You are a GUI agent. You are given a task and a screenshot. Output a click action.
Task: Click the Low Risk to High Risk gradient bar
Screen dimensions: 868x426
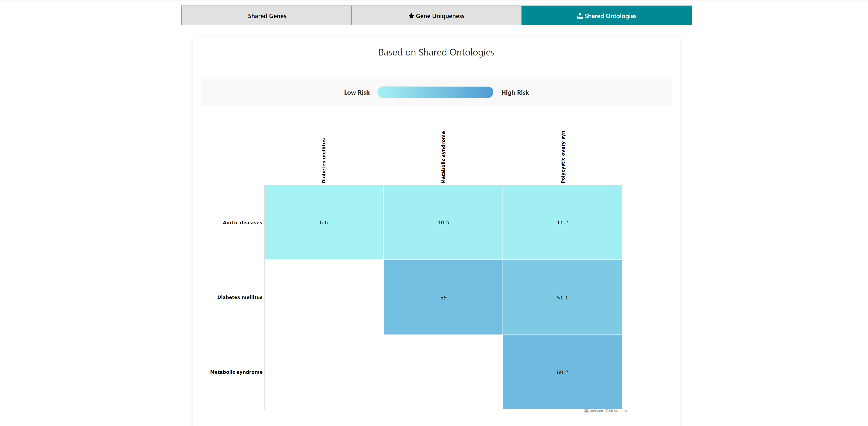point(435,92)
